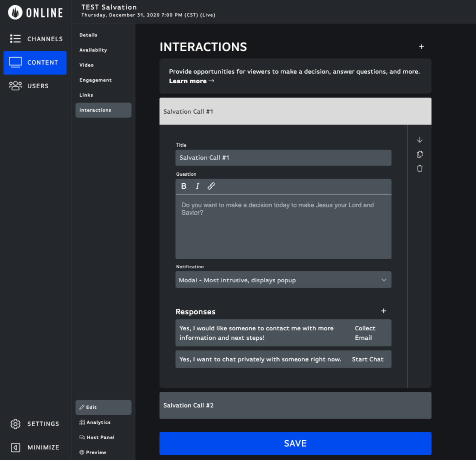This screenshot has width=476, height=460.
Task: Add a new interaction with plus icon
Action: click(421, 47)
